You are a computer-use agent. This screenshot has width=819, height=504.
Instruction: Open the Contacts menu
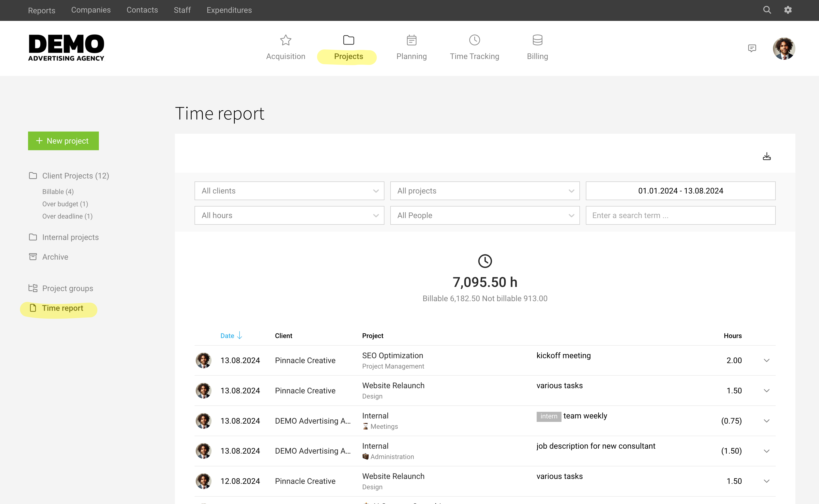(x=142, y=10)
